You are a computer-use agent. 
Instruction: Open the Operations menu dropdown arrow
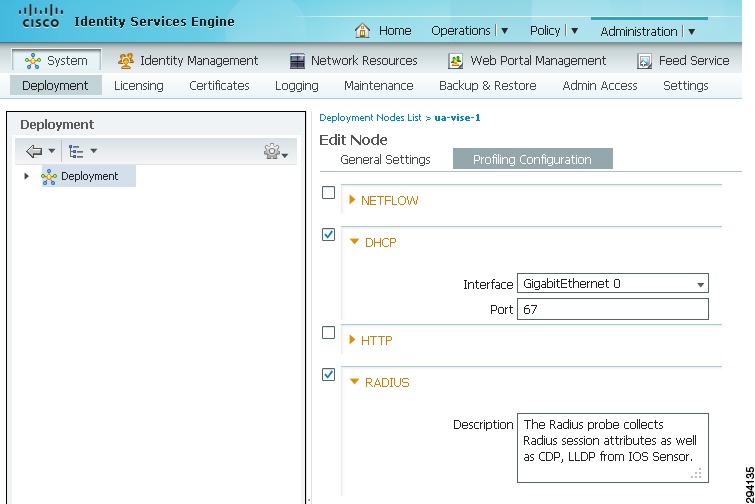point(505,31)
